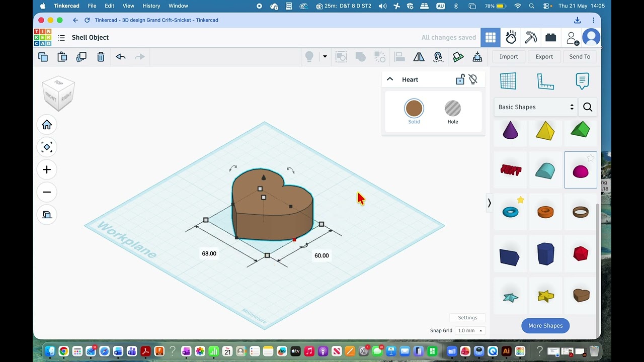Viewport: 644px width, 362px height.
Task: Click the Export button
Action: [x=544, y=57]
